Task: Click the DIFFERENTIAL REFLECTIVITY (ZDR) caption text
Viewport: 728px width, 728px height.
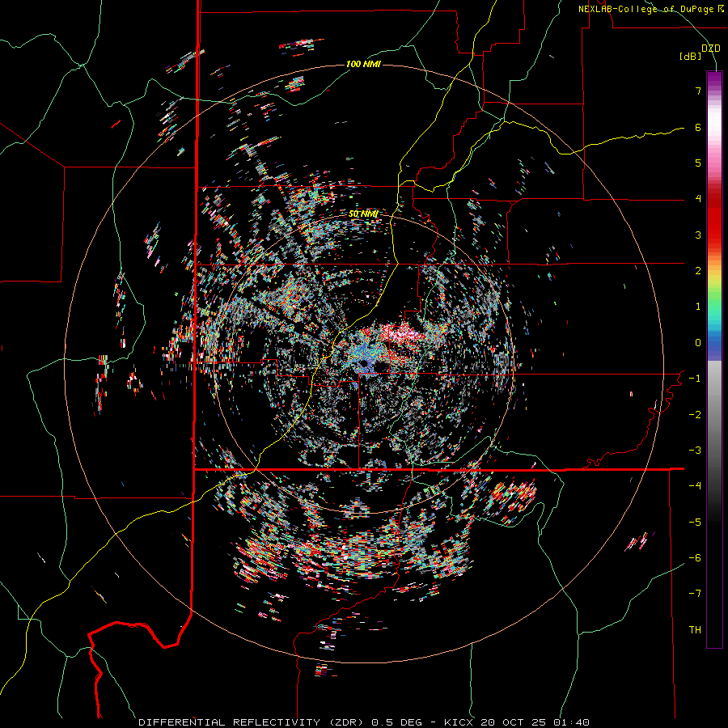Action: click(252, 722)
